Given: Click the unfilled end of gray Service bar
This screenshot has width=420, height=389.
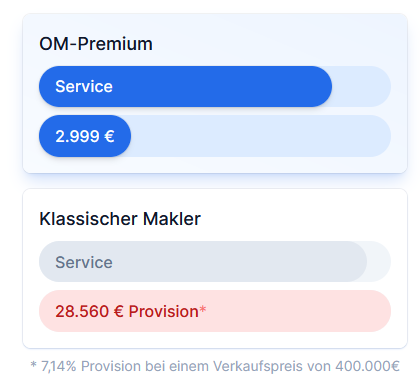Looking at the screenshot, I should click(x=379, y=262).
